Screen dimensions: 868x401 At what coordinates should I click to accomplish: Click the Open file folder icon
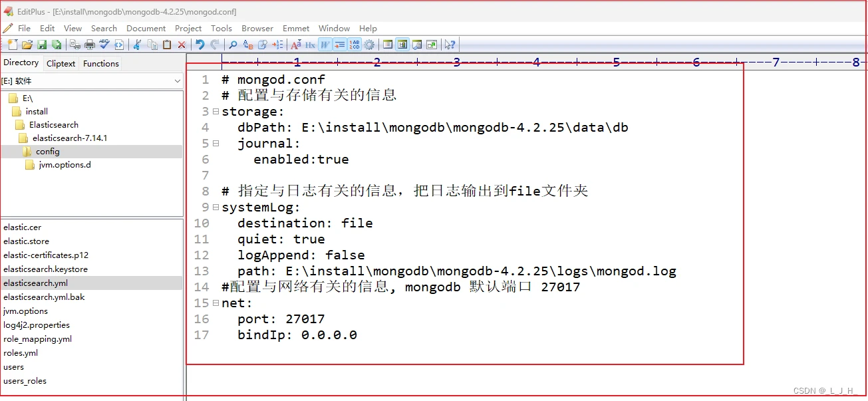click(x=27, y=45)
